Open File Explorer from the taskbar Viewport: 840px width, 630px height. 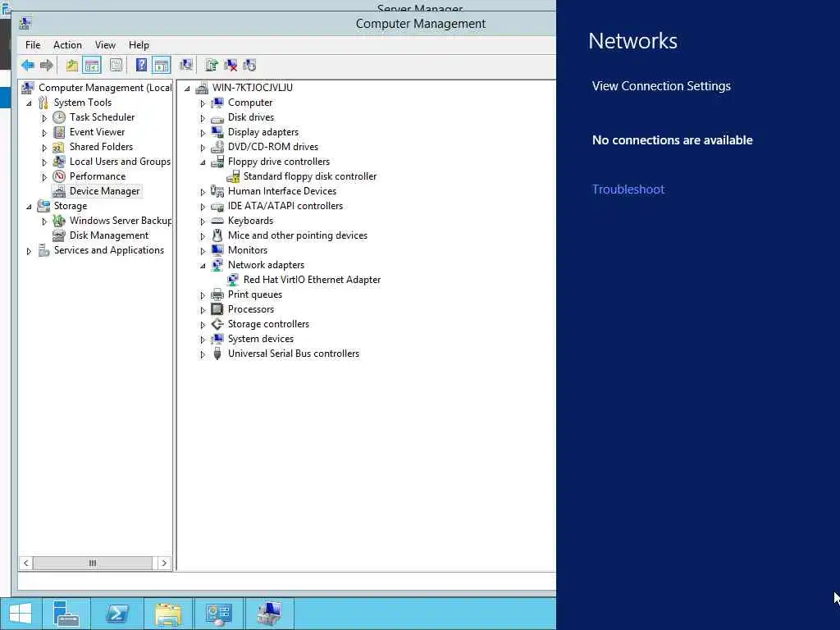(167, 614)
